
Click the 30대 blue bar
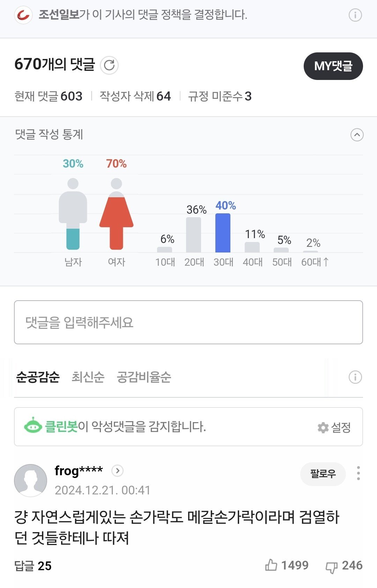(x=223, y=233)
